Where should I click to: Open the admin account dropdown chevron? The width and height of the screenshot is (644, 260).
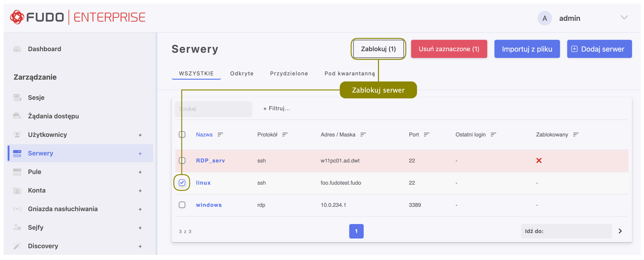[x=624, y=17]
